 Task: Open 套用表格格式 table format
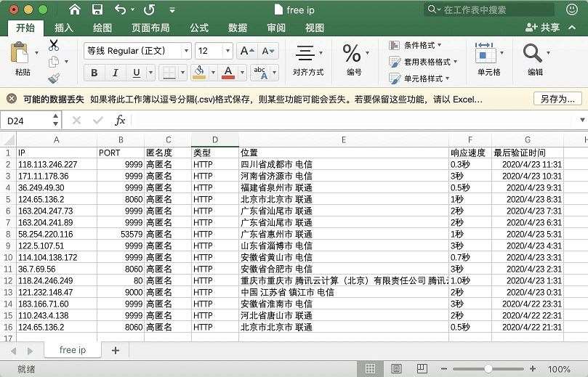pos(424,62)
